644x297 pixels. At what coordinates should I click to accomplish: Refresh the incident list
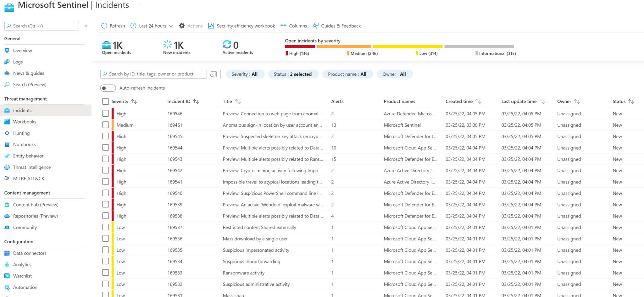113,25
